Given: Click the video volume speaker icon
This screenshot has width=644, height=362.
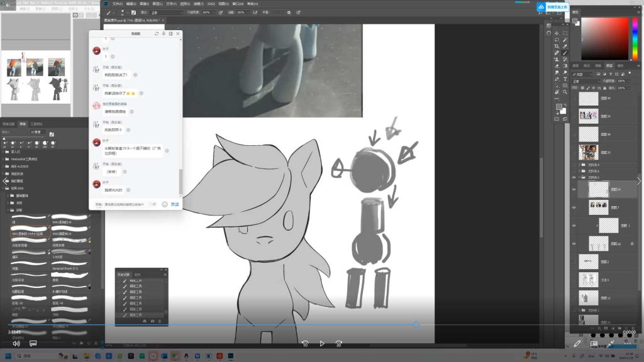Looking at the screenshot, I should 16,344.
